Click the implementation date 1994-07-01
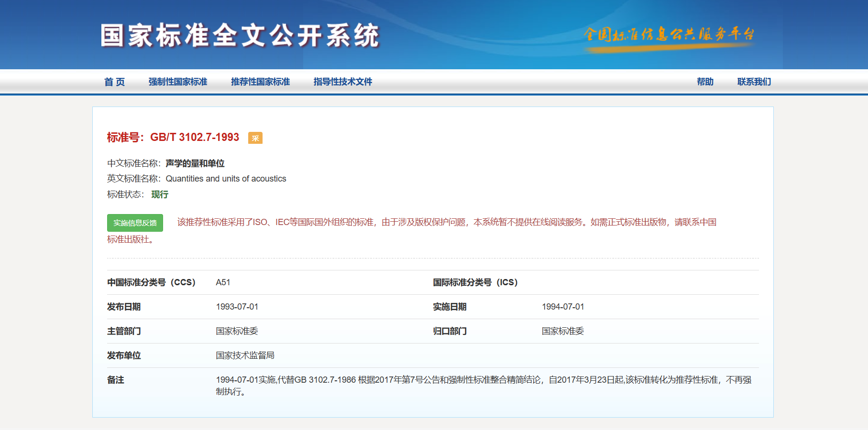The height and width of the screenshot is (430, 868). pyautogui.click(x=563, y=307)
